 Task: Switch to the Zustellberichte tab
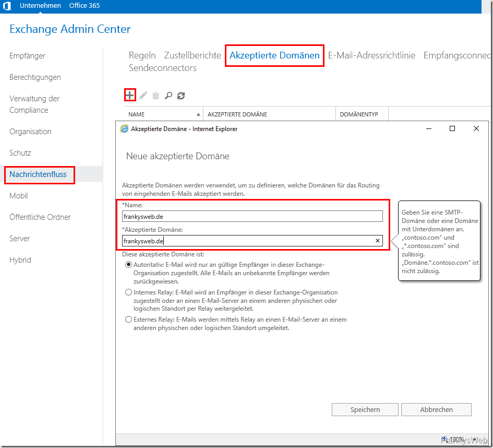(x=193, y=55)
